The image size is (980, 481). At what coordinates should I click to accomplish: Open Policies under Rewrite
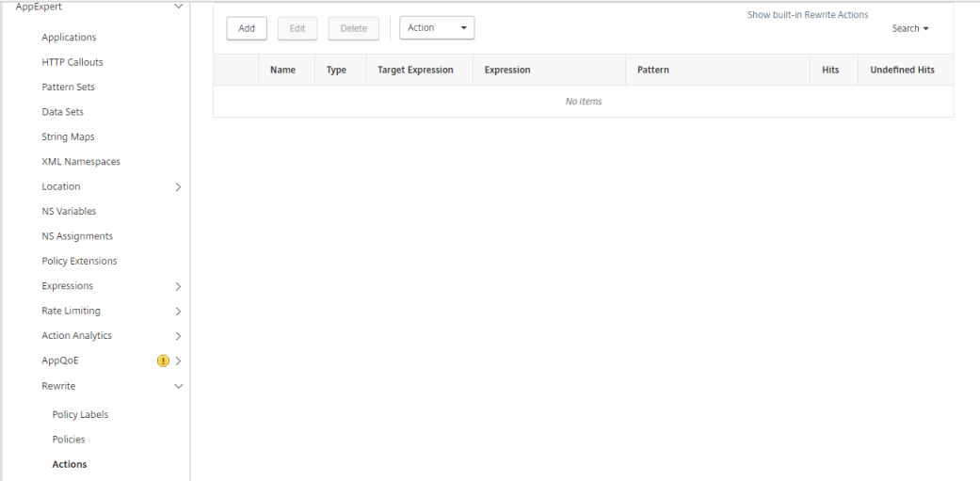coord(69,440)
